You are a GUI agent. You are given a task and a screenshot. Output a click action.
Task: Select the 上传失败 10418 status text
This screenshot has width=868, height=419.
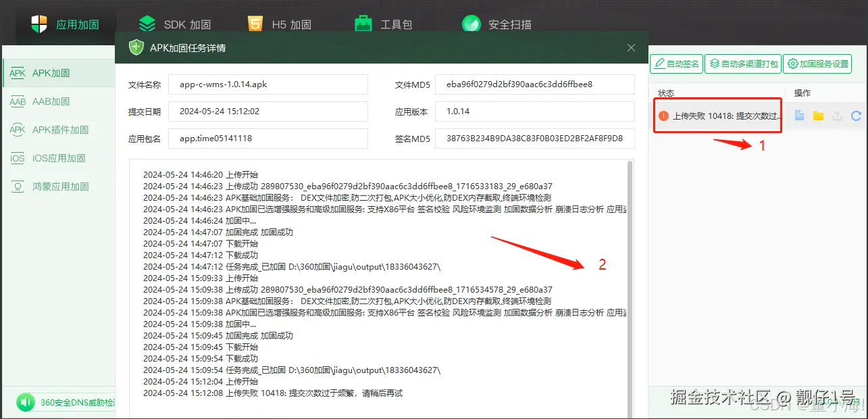pyautogui.click(x=727, y=116)
